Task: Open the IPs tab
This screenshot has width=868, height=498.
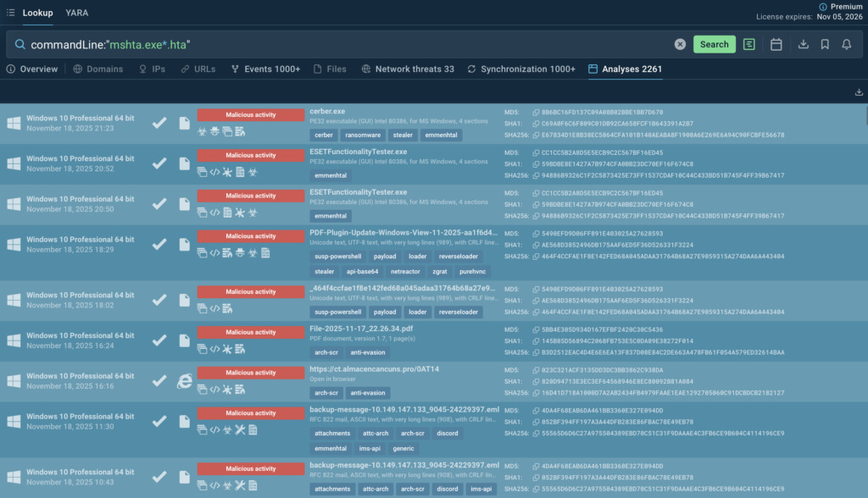Action: click(x=152, y=69)
